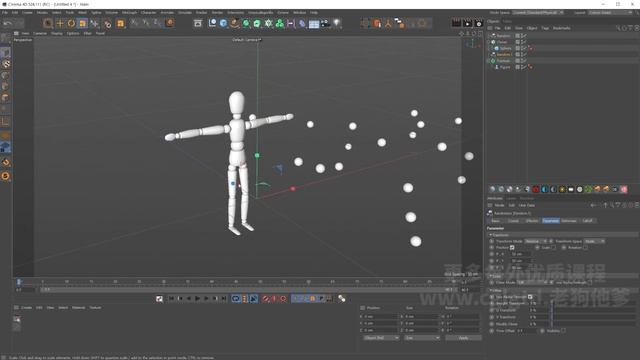Open the Layout dropdown
The image size is (640, 360).
(x=611, y=13)
